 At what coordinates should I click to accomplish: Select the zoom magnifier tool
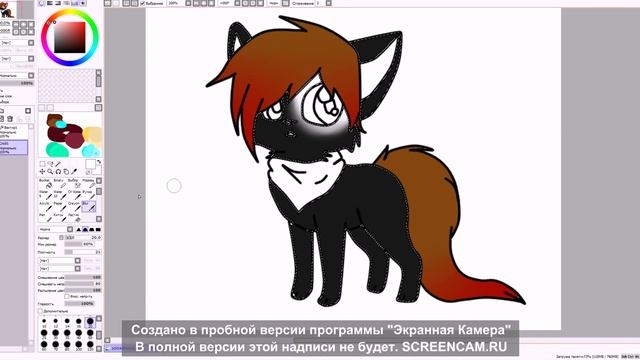pos(50,172)
